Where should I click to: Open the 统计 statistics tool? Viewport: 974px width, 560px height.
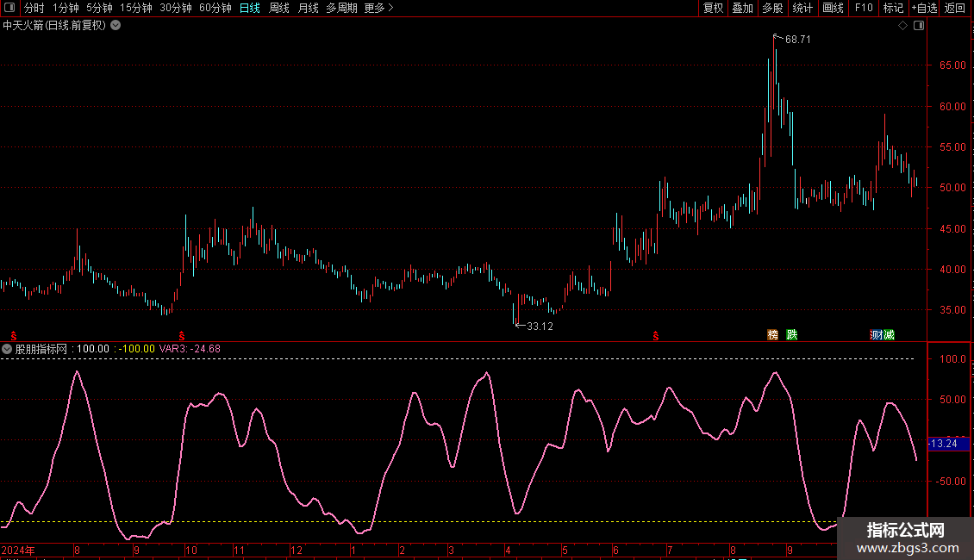click(x=802, y=8)
